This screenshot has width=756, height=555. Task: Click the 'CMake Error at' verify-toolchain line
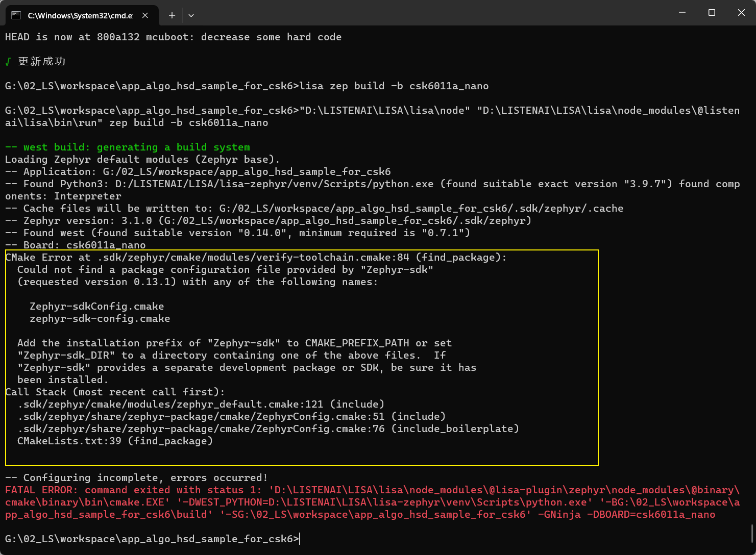pyautogui.click(x=256, y=257)
